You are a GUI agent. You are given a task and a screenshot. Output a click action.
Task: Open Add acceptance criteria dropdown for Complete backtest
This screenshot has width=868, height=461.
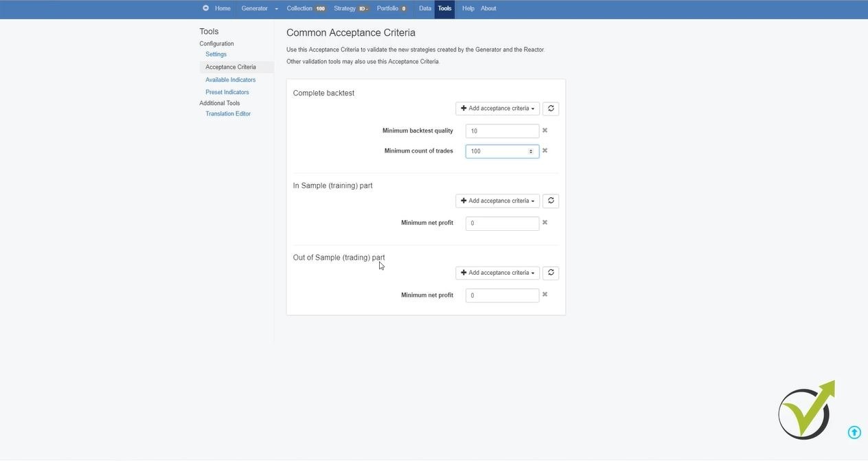coord(497,109)
